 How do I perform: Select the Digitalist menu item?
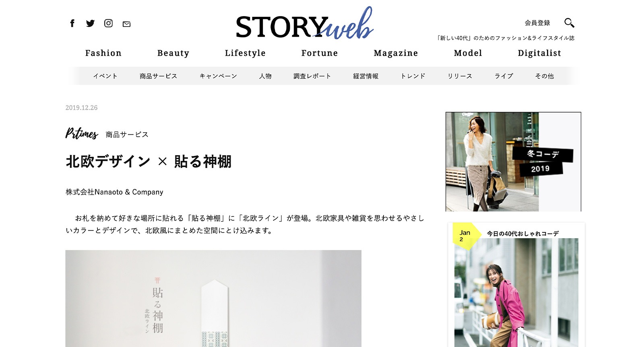(x=539, y=53)
